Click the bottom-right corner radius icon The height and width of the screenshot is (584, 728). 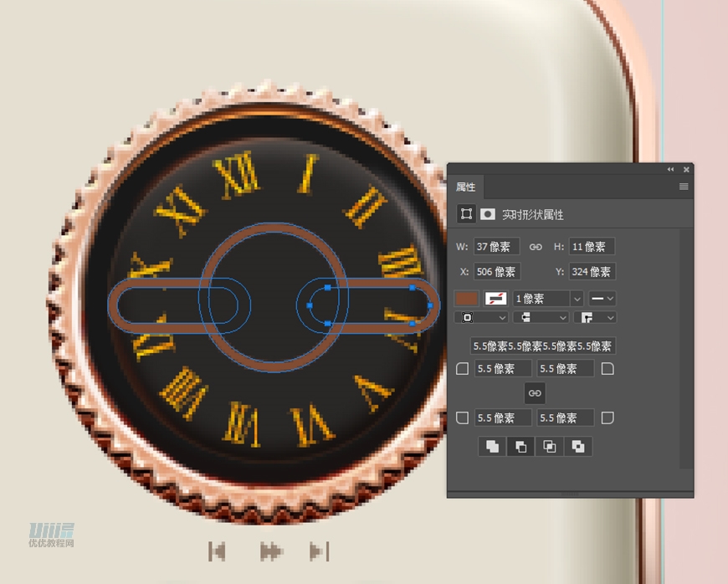coord(608,418)
